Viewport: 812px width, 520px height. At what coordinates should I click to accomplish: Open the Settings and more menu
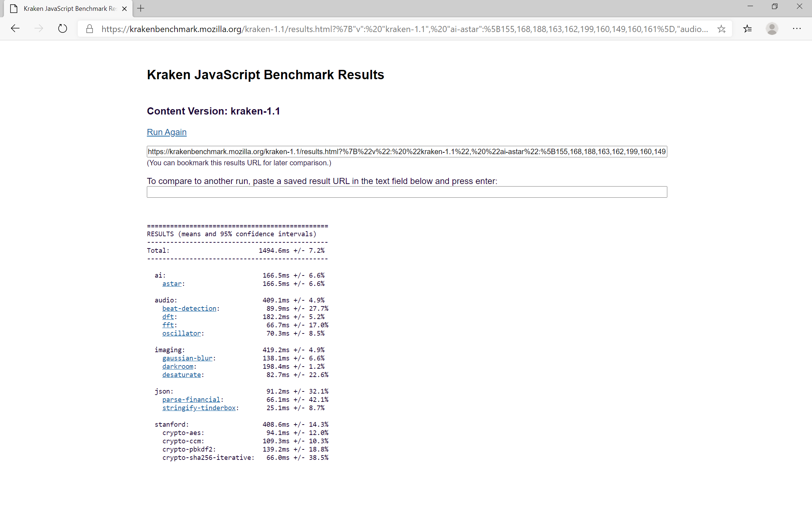(797, 28)
